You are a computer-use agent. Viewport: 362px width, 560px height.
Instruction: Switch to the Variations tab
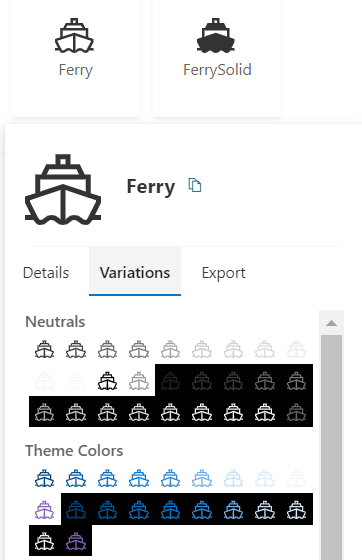tap(135, 271)
